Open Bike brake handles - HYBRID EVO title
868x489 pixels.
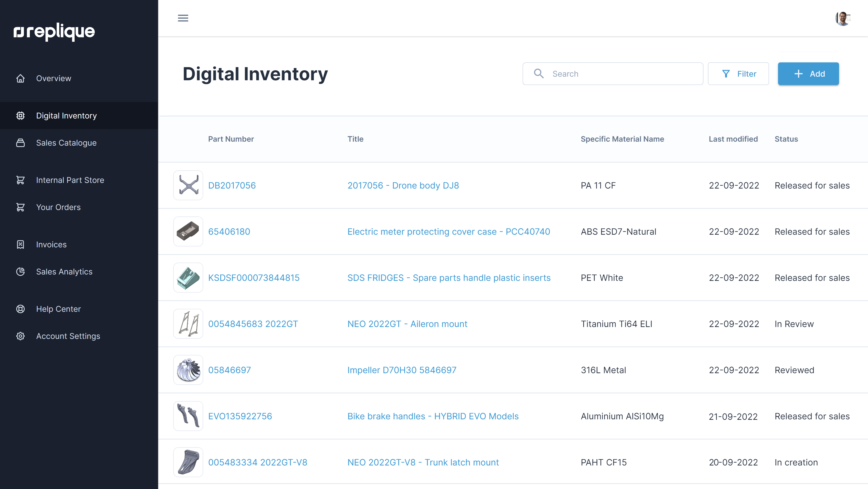tap(433, 416)
